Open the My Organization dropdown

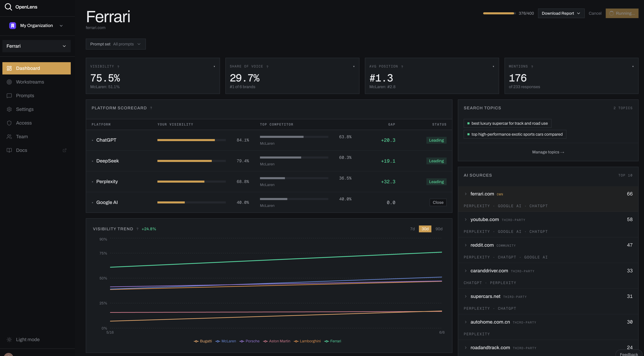click(37, 25)
